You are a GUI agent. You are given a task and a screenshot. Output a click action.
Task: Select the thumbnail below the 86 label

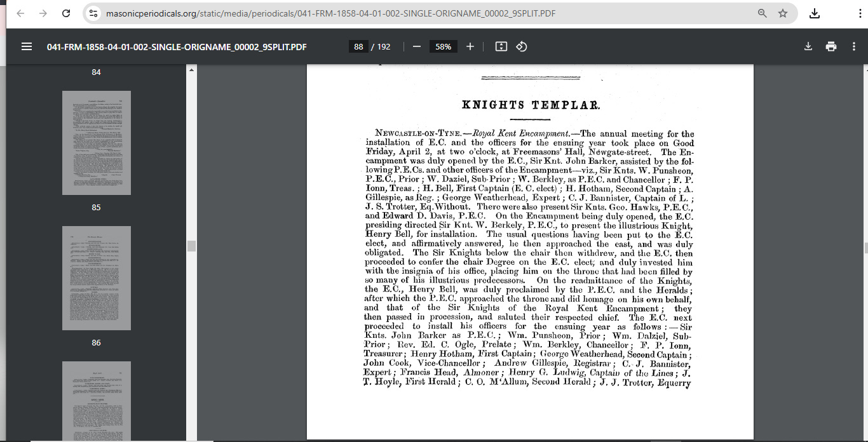tap(97, 401)
